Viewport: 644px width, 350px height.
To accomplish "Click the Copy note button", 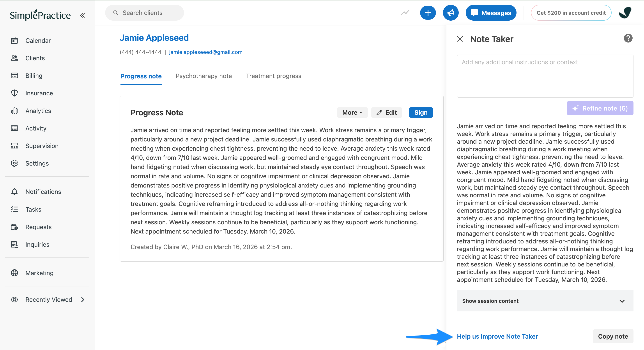I will click(x=613, y=336).
